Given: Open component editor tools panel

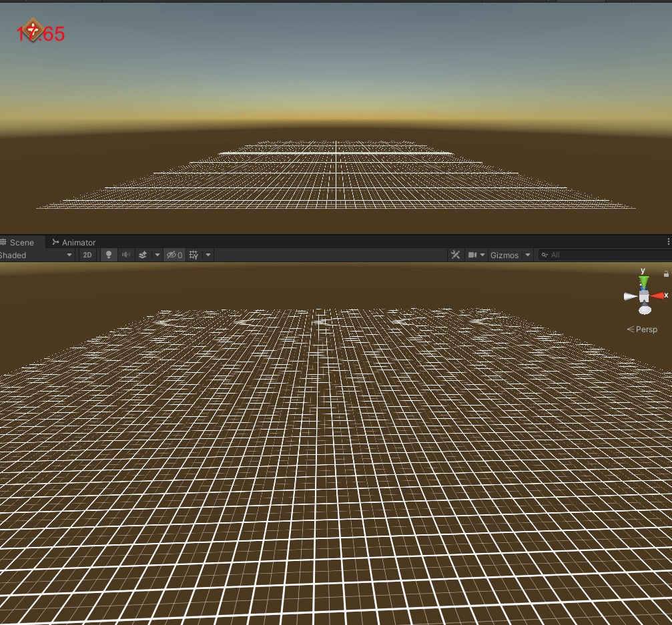Looking at the screenshot, I should pos(456,255).
